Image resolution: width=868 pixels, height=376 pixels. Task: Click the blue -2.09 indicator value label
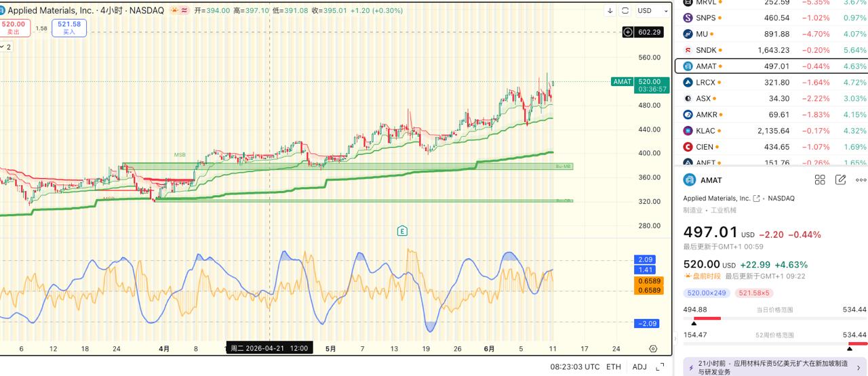[x=646, y=323]
